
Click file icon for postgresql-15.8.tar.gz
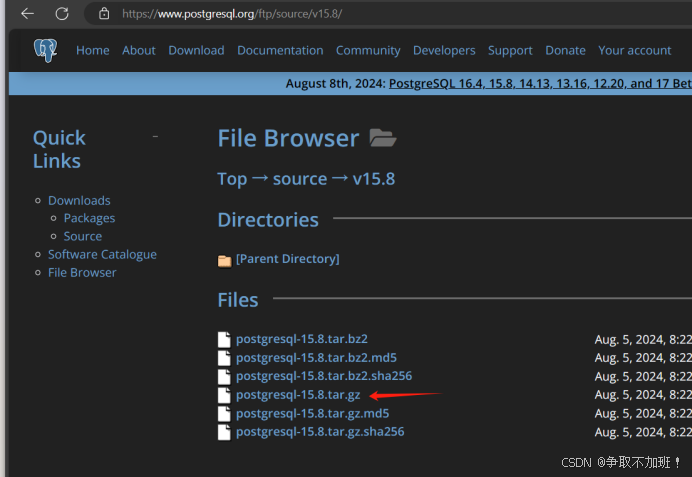[x=224, y=395]
